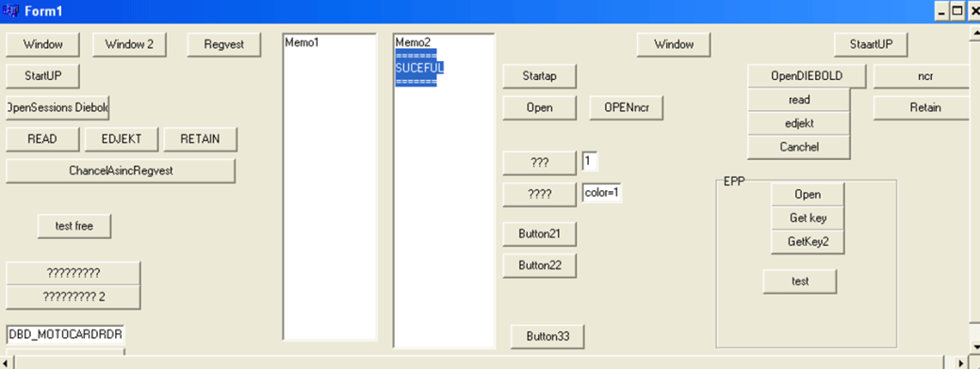Screen dimensions: 980x369
Task: Click Open button in EPP group
Action: [x=808, y=194]
